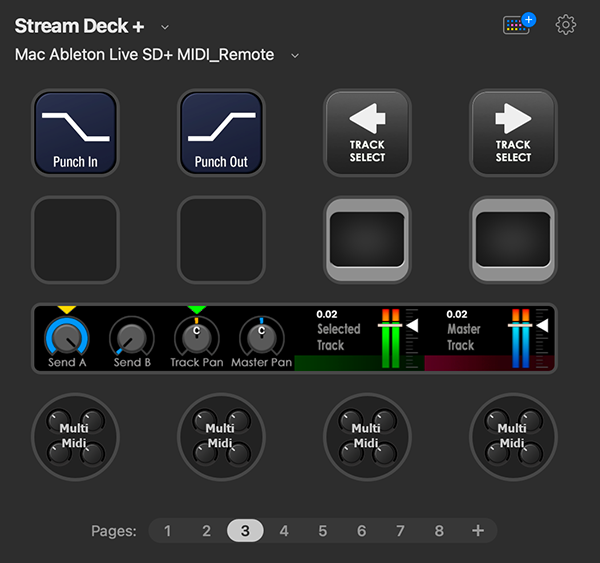Open the Stream Deck + device dropdown
600x563 pixels.
[x=165, y=27]
